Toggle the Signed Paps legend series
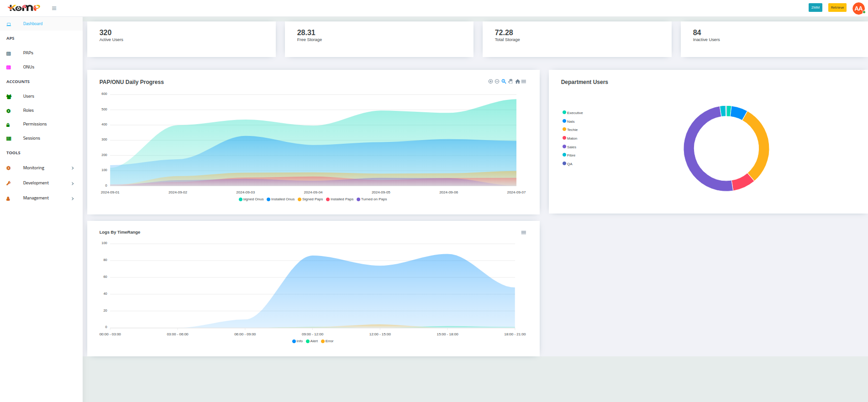This screenshot has height=402, width=868. [310, 199]
